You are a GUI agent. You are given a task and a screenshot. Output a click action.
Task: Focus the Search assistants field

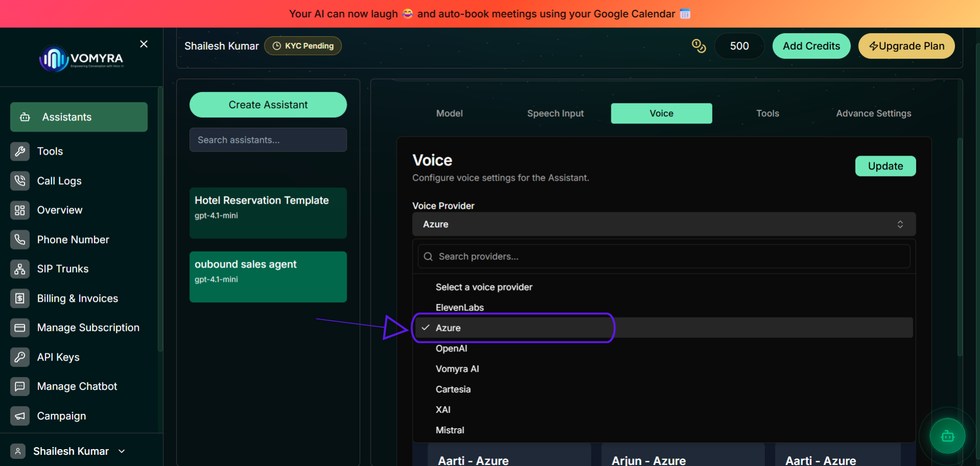click(268, 140)
